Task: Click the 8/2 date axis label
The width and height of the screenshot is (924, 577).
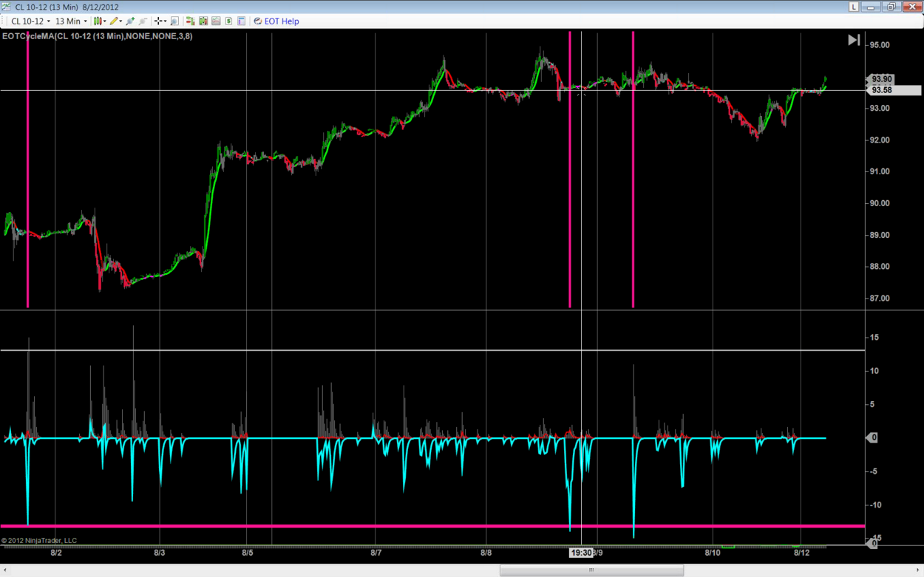Action: 55,552
